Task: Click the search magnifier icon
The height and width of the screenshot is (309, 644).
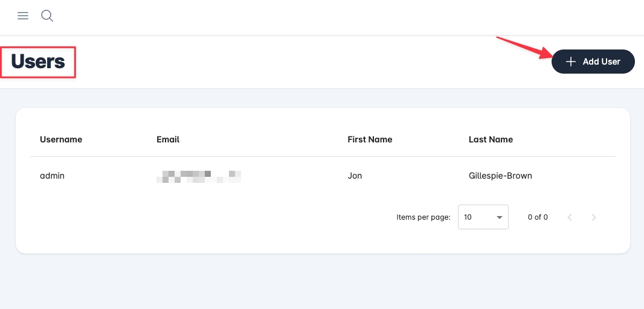Action: [47, 16]
